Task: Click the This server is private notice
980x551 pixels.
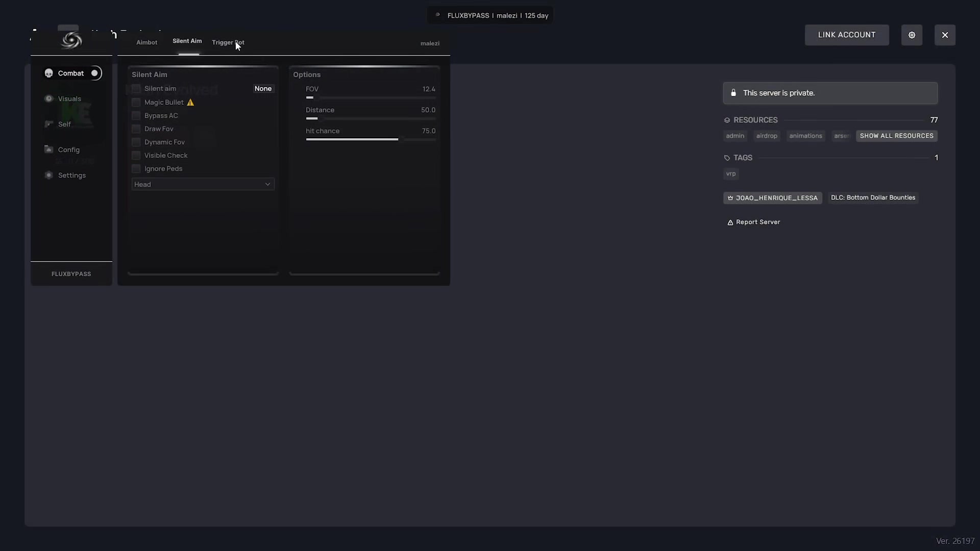Action: pyautogui.click(x=830, y=93)
